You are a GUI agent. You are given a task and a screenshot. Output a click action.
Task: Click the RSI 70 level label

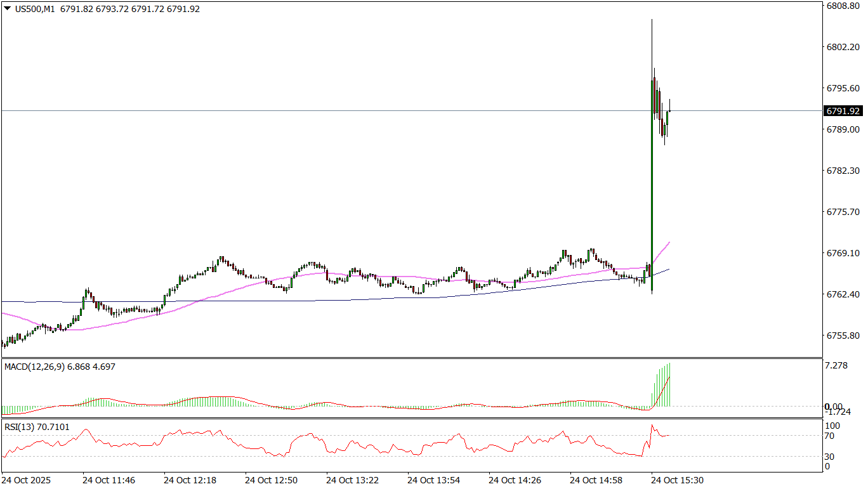(x=829, y=436)
